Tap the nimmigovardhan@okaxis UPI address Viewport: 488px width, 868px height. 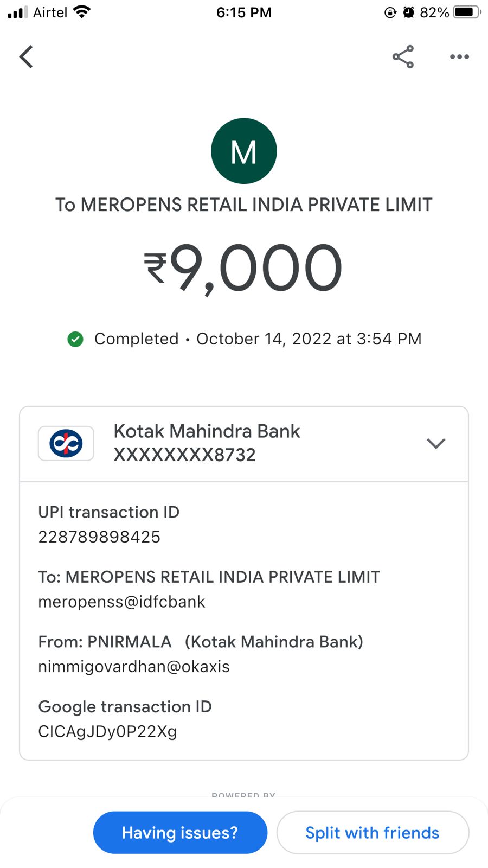click(134, 666)
